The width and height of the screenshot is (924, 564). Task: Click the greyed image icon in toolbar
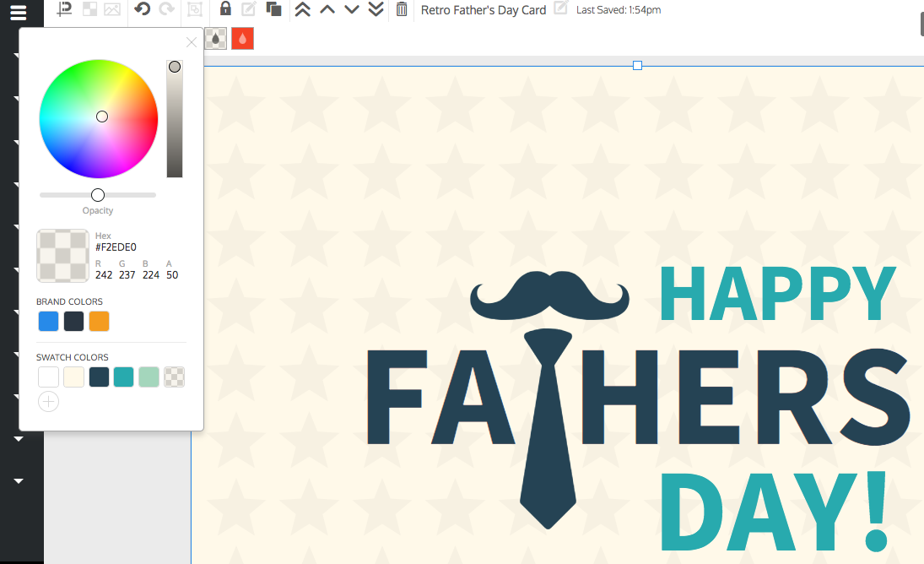tap(112, 8)
